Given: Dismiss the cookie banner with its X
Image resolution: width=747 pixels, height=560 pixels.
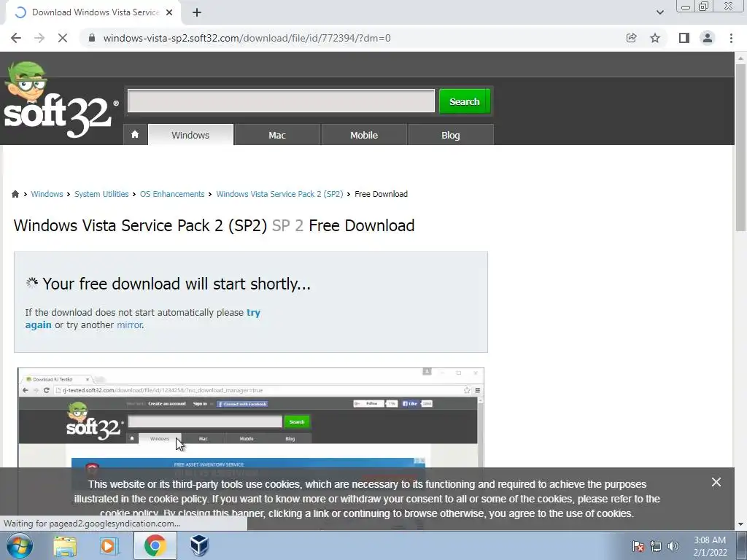Looking at the screenshot, I should [x=716, y=483].
